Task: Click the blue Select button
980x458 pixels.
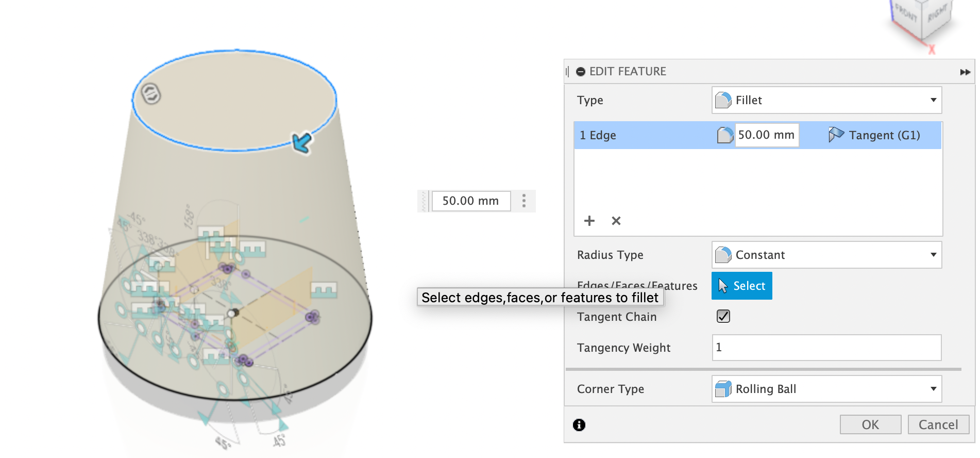Action: coord(742,286)
